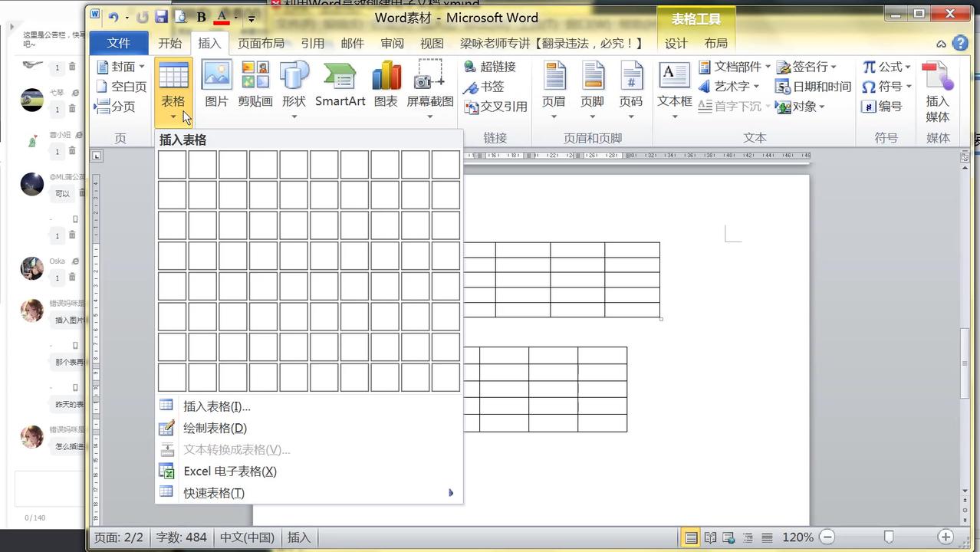Select Excel 电子表格(X) option
Image resolution: width=980 pixels, height=552 pixels.
[230, 471]
